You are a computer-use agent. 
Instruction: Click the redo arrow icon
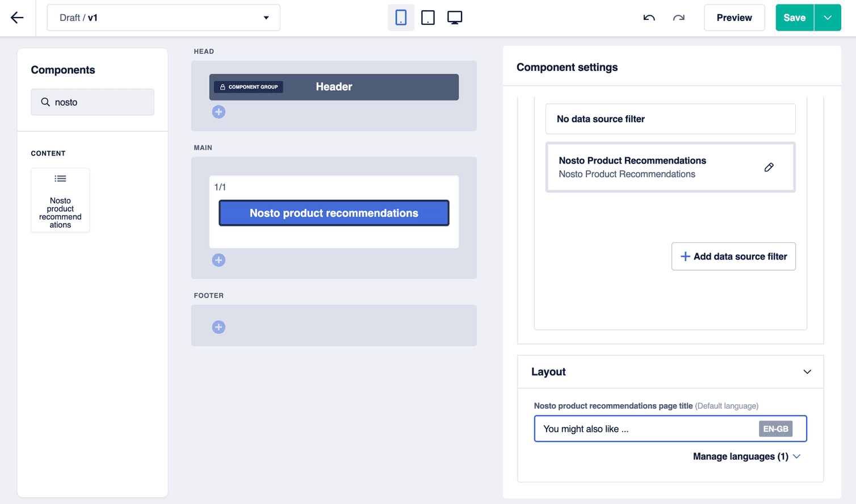[678, 18]
